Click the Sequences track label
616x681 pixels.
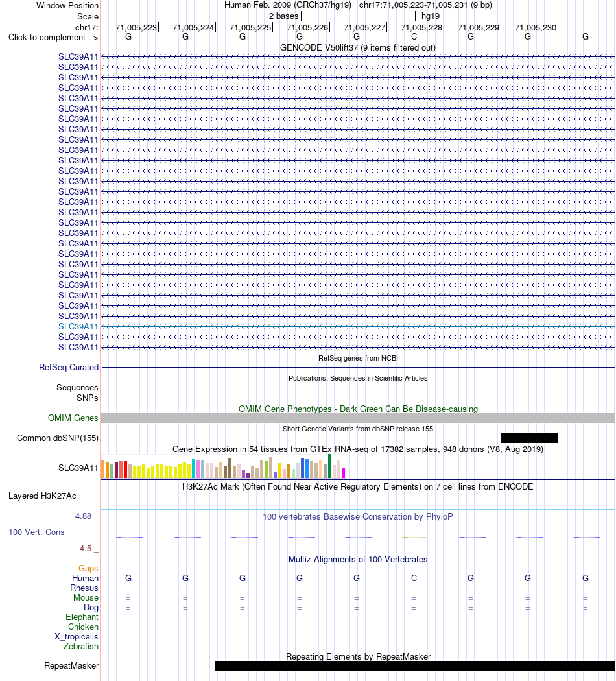(x=77, y=387)
